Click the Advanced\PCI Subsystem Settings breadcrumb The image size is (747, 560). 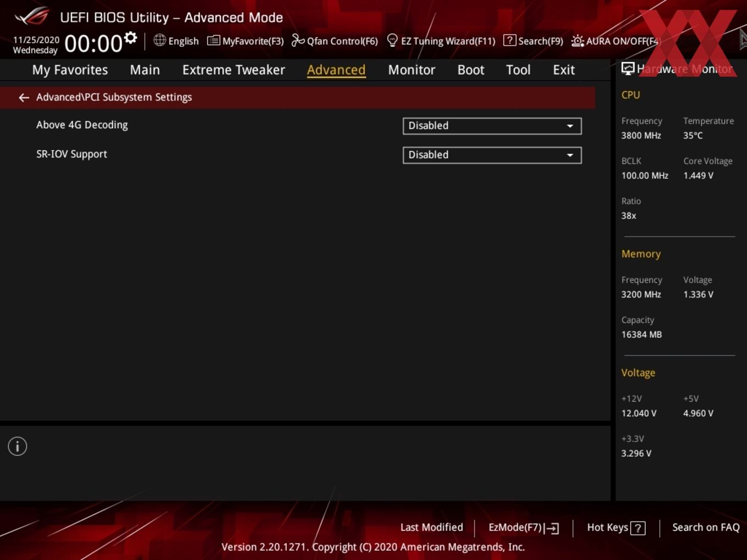tap(114, 97)
